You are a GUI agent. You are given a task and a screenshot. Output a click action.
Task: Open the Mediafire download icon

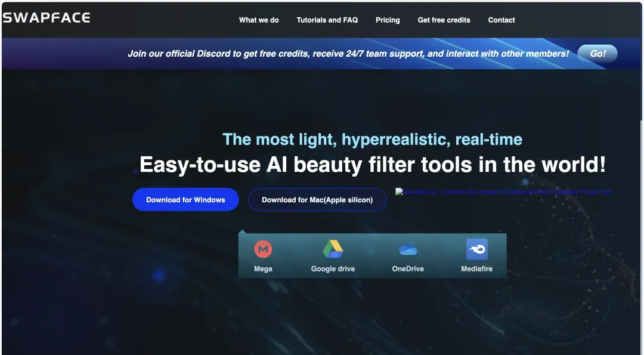[476, 249]
